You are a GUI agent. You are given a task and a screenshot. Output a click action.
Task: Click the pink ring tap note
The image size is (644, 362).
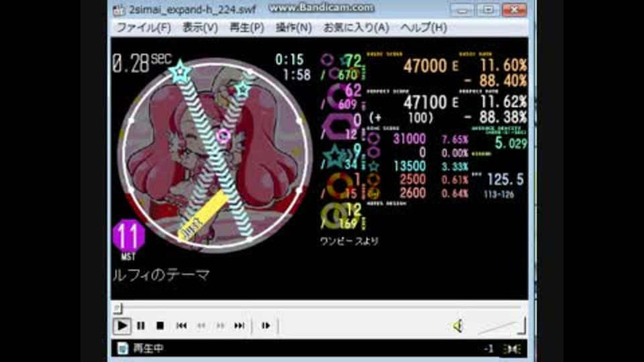point(223,135)
